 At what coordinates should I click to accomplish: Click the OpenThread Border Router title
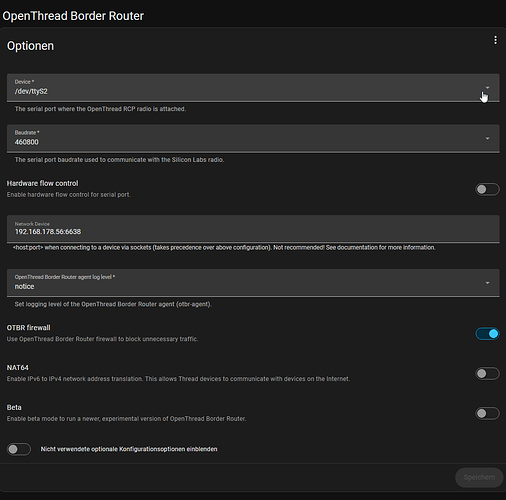coord(73,16)
